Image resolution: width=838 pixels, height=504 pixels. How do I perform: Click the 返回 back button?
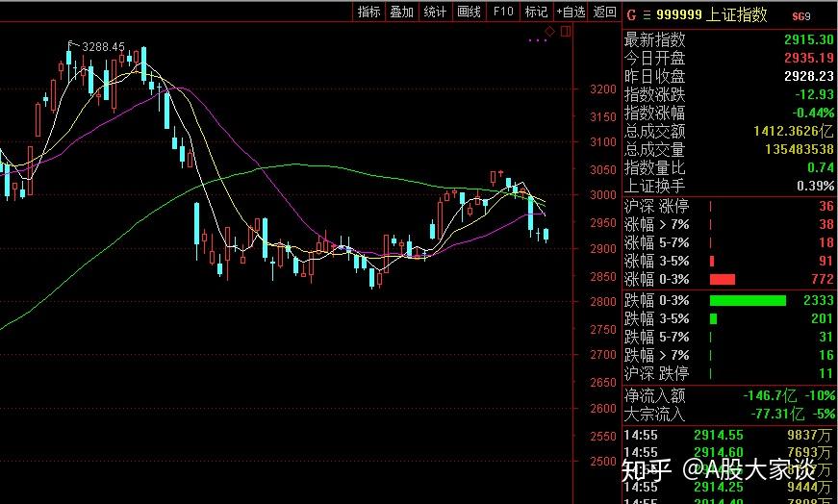tap(604, 12)
